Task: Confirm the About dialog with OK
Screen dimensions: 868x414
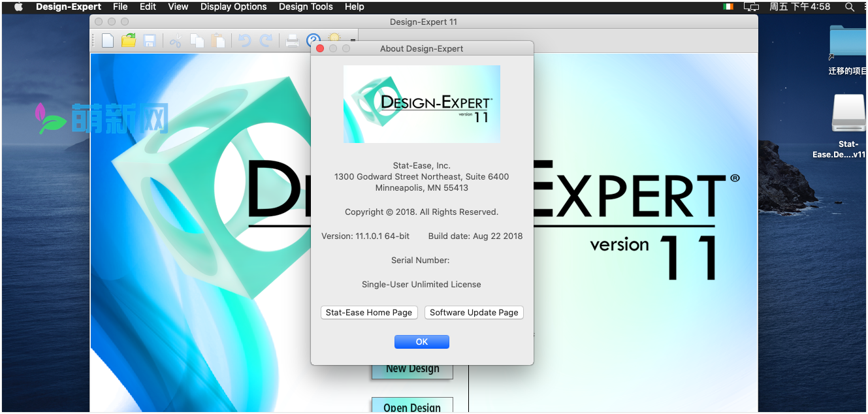Action: [422, 342]
